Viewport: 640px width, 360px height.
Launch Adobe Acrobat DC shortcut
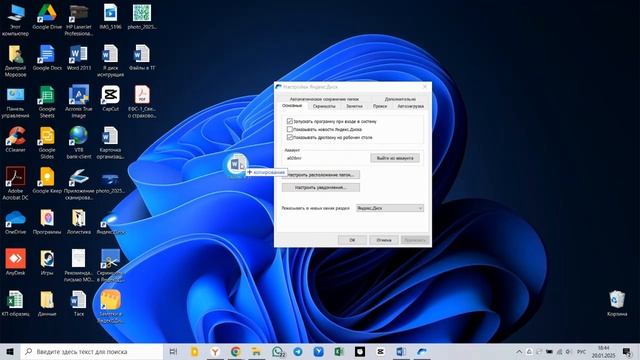(x=15, y=184)
